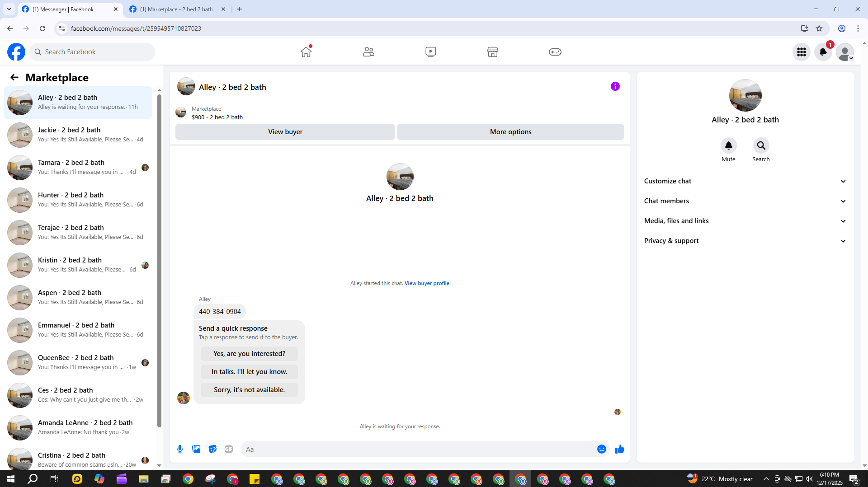Open Amanda LeAnne · 2 bed 2 bath chat
The image size is (868, 487).
[x=78, y=428]
